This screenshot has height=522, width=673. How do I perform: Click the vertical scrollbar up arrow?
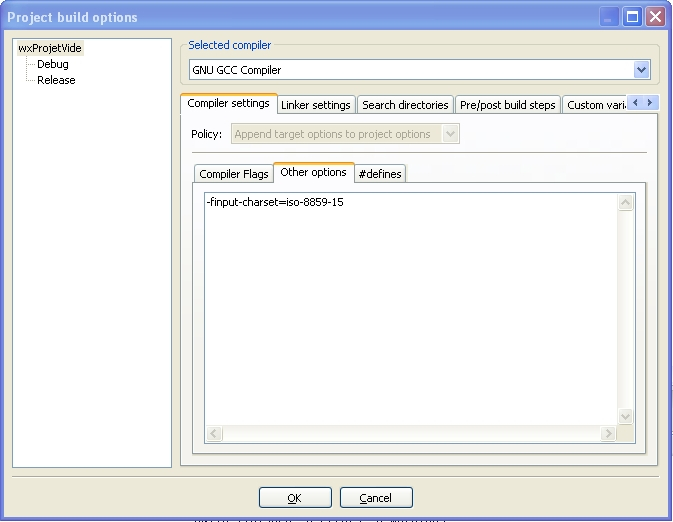click(x=626, y=203)
